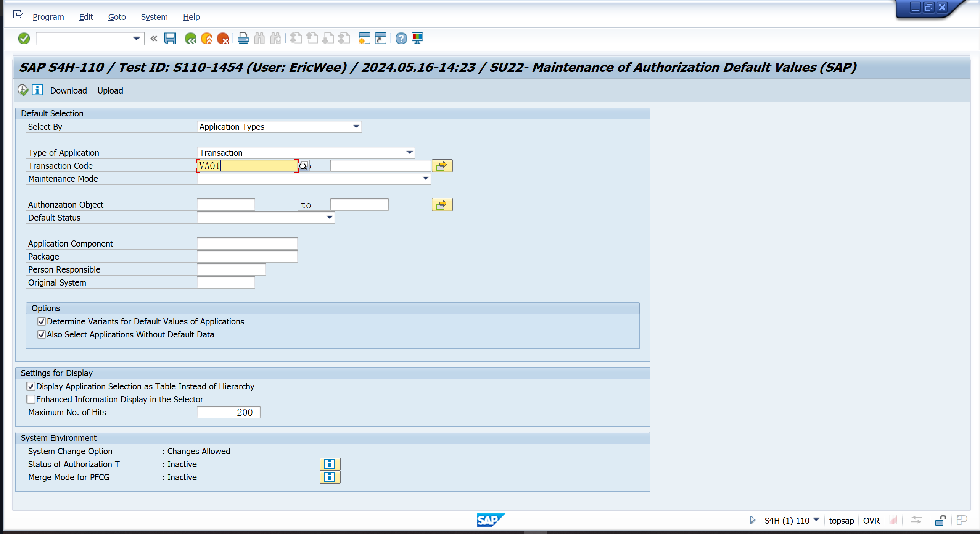The image size is (980, 534).
Task: Open the System menu
Action: [154, 17]
